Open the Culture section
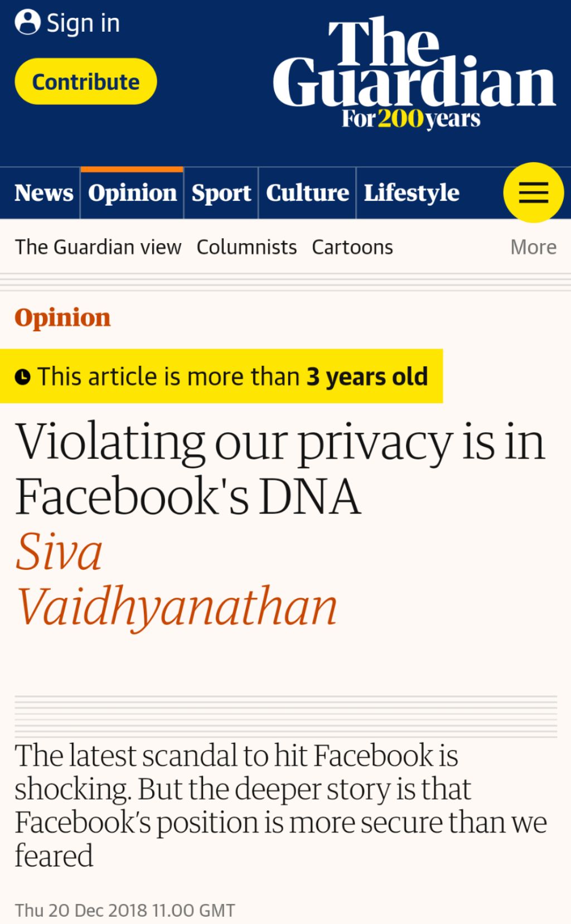571x924 pixels. click(x=307, y=193)
